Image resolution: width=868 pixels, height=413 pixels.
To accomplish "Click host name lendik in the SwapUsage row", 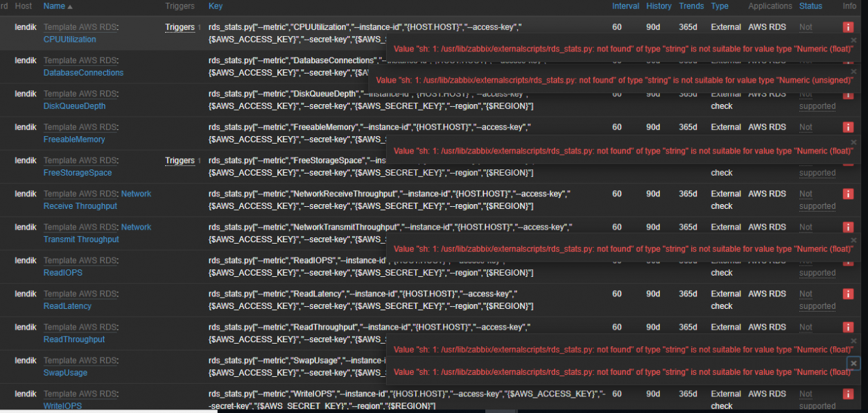I will click(x=26, y=360).
